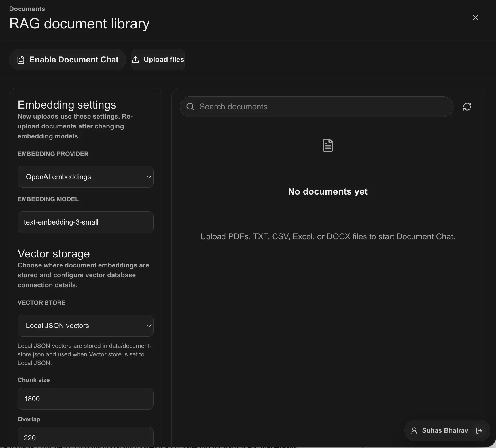Refresh the documents list
496x448 pixels.
pyautogui.click(x=467, y=107)
